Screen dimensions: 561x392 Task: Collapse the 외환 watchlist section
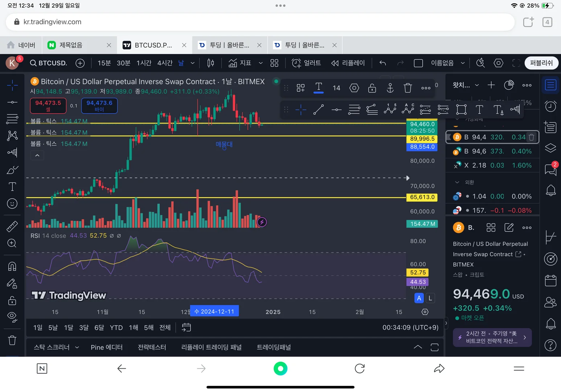point(457,182)
